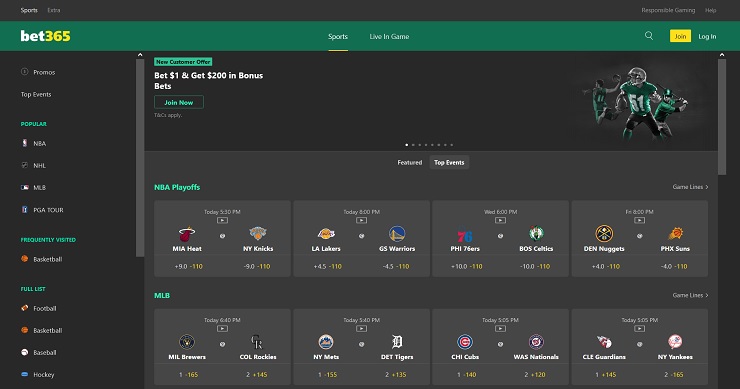Select NBA league icon in Popular

25,143
